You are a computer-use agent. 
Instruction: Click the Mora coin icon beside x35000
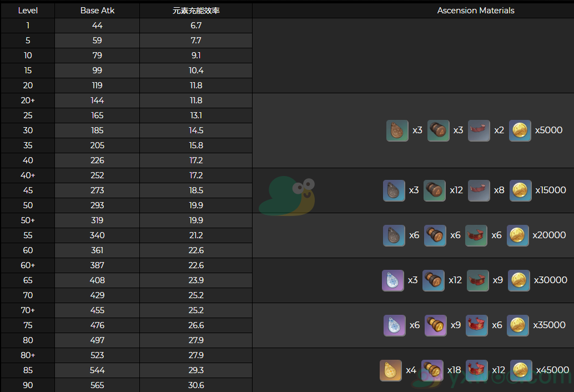[517, 326]
